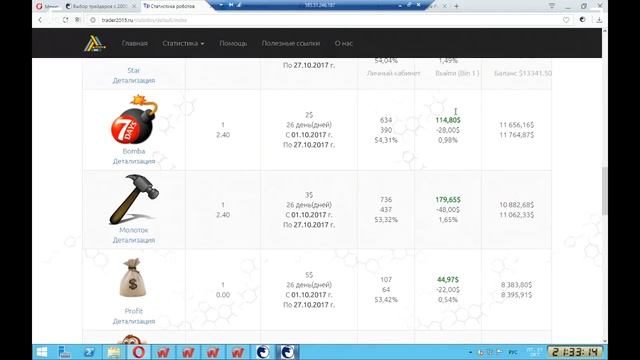Screen dimensions: 640x360
Task: Open the О нас page
Action: 344,43
